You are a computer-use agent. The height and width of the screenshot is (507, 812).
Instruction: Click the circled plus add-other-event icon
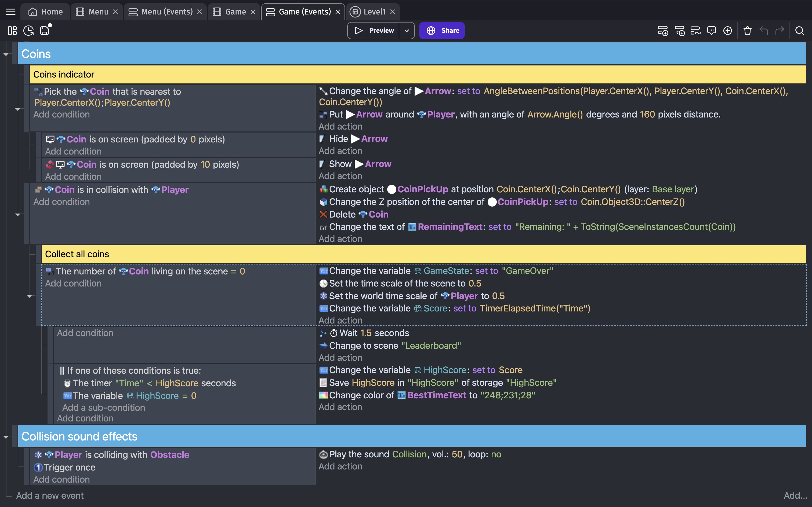click(727, 31)
